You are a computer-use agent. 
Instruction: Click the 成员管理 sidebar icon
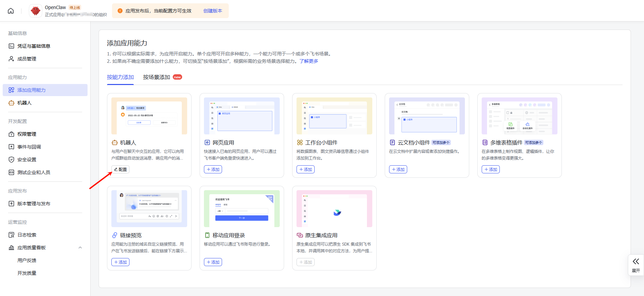tap(11, 59)
